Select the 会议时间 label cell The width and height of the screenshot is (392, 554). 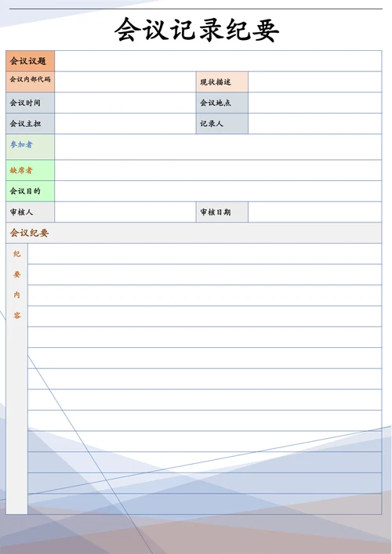[x=31, y=103]
